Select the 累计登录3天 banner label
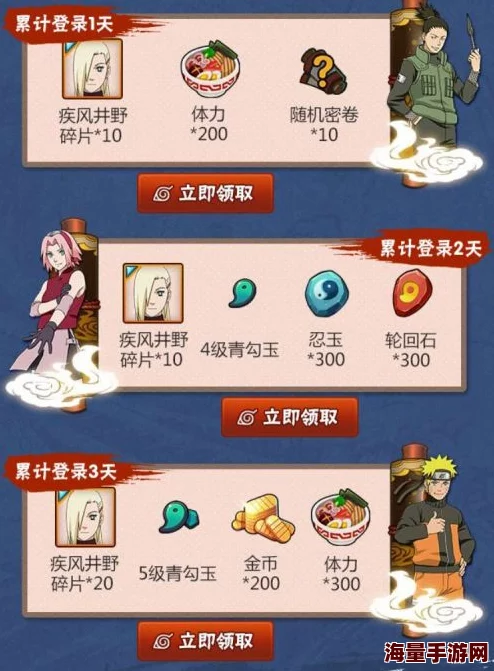 click(65, 472)
